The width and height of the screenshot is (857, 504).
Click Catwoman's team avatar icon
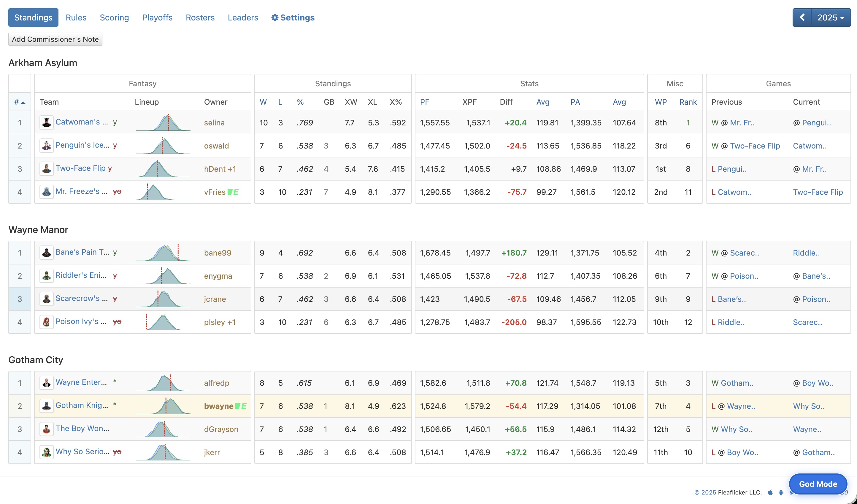point(47,122)
